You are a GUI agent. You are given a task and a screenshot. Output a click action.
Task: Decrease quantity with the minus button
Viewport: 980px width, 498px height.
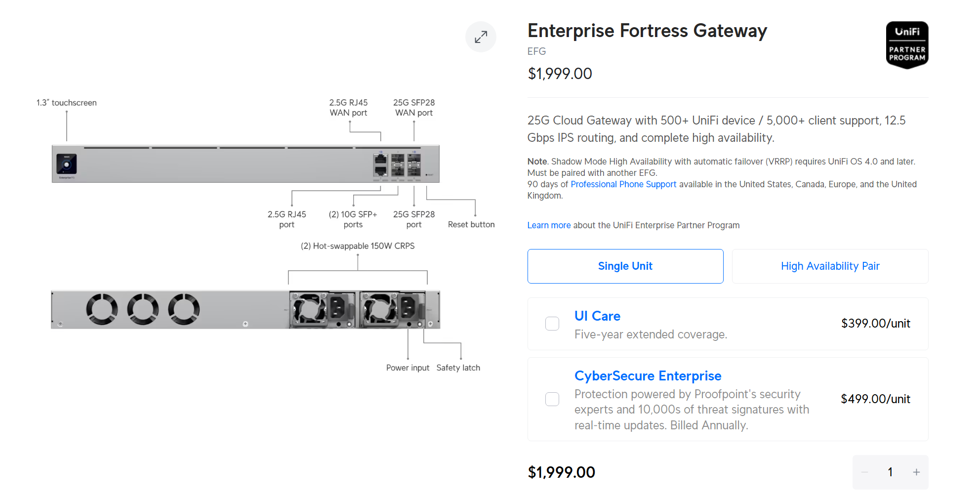865,472
